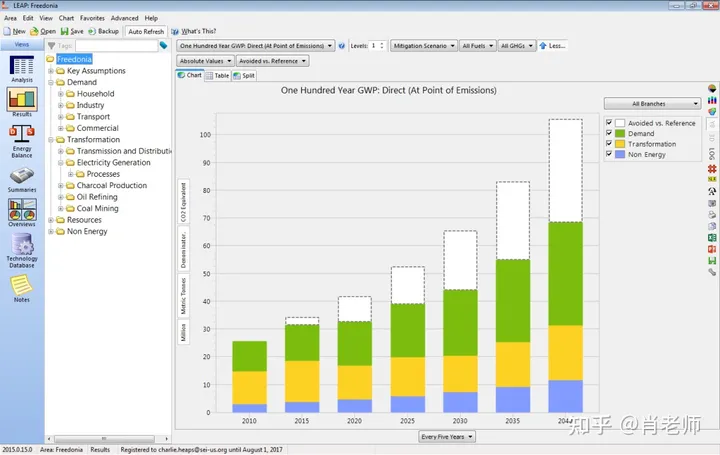720x455 pixels.
Task: Expand the Household tree branch
Action: tap(61, 94)
